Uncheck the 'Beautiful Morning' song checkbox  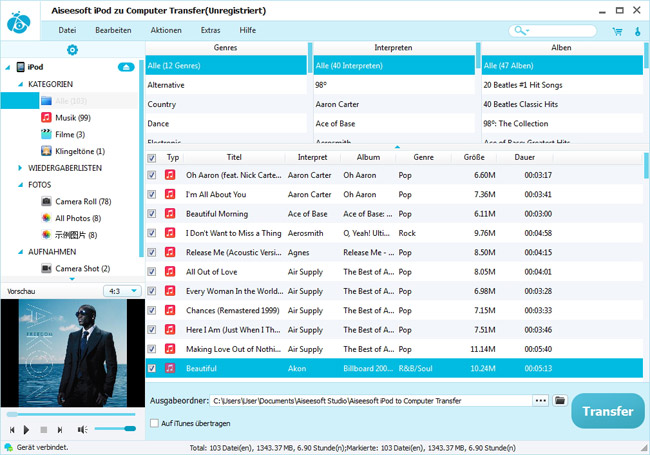[152, 214]
